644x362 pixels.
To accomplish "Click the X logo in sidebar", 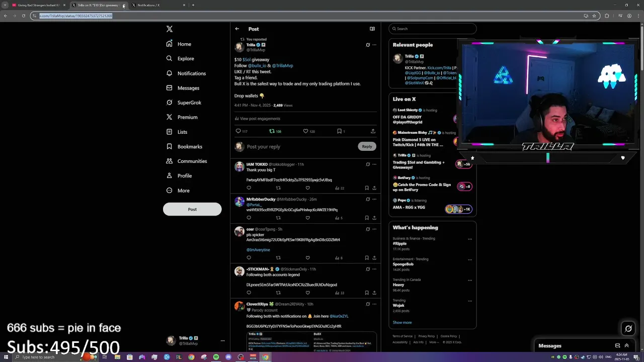I will click(x=170, y=29).
